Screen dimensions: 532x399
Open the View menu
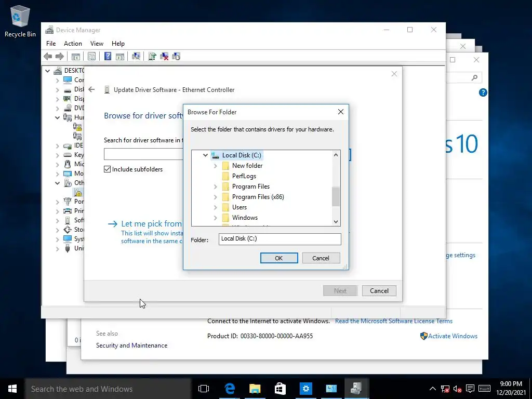(x=97, y=44)
